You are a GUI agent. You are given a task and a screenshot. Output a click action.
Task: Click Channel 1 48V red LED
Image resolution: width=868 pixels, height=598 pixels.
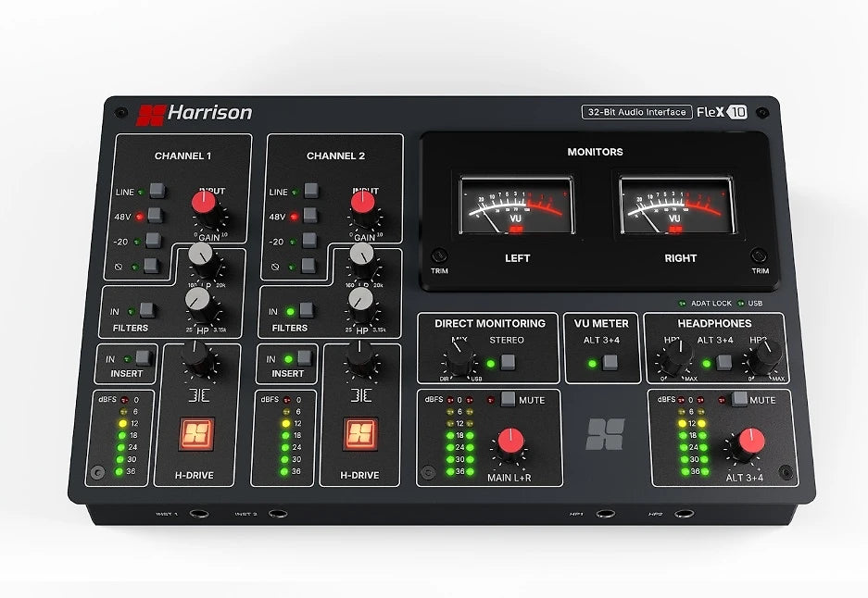[140, 217]
